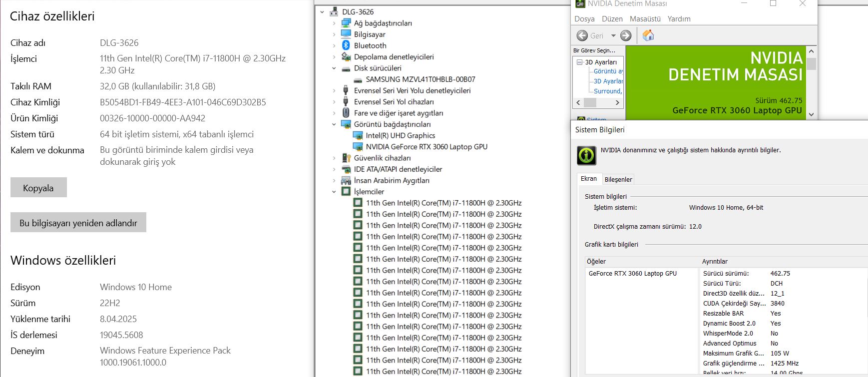Collapse the Disk sürücüleri node
868x377 pixels.
[334, 68]
